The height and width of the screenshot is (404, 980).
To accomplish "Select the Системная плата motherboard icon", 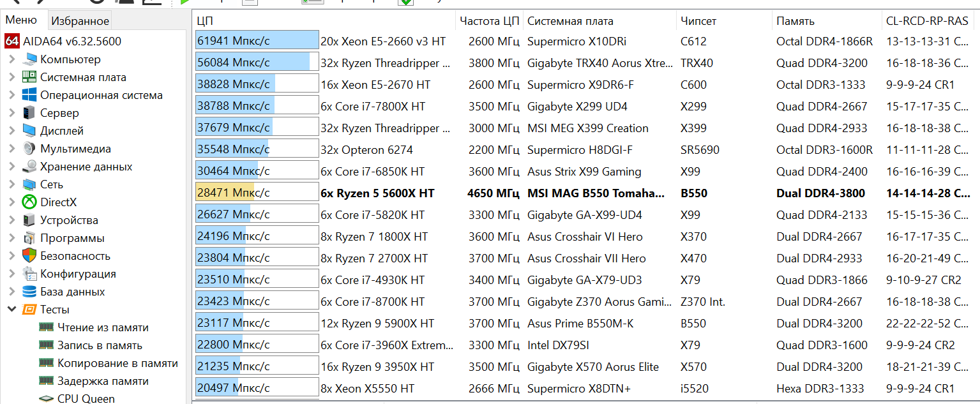I will pyautogui.click(x=29, y=77).
